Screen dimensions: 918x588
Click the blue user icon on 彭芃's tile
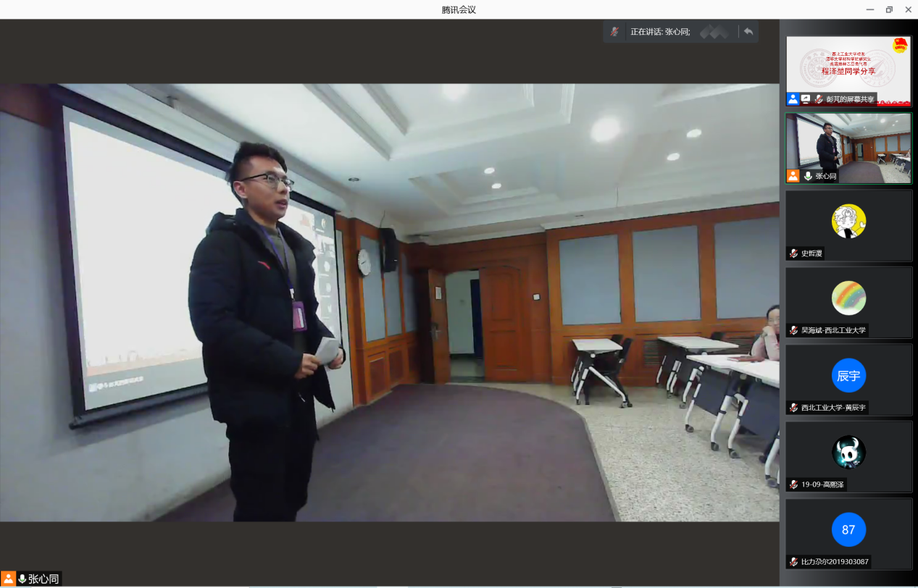[x=793, y=99]
